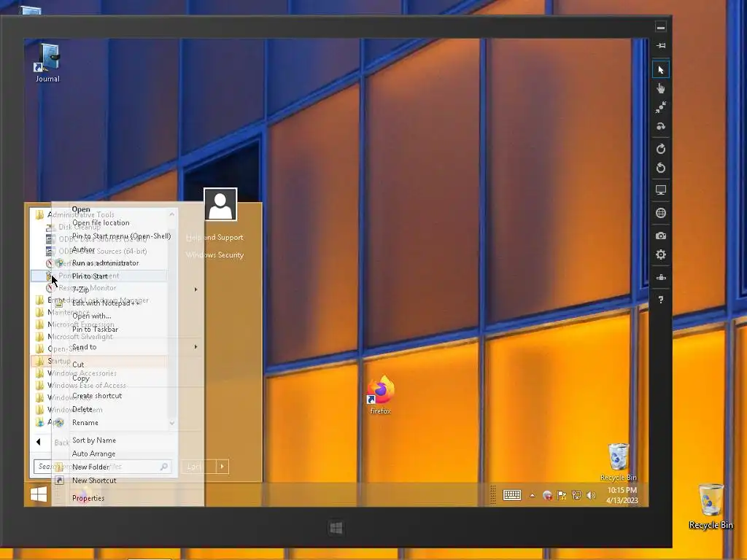Choose Pin to Taskbar
The width and height of the screenshot is (747, 560).
tap(96, 329)
